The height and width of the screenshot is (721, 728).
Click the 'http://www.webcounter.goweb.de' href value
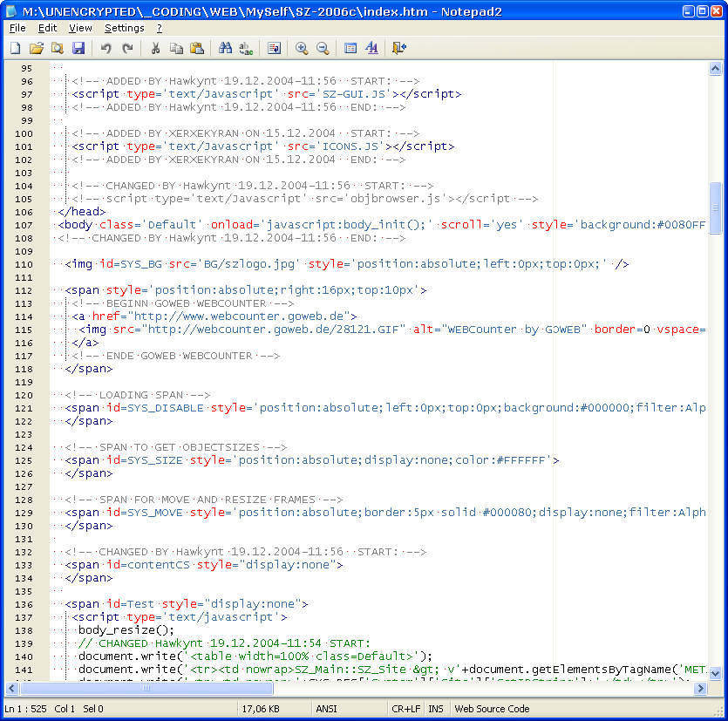tap(239, 316)
